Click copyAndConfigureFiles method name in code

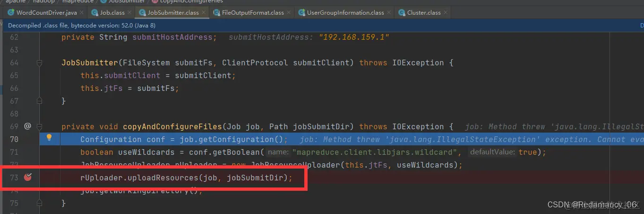[x=172, y=126]
